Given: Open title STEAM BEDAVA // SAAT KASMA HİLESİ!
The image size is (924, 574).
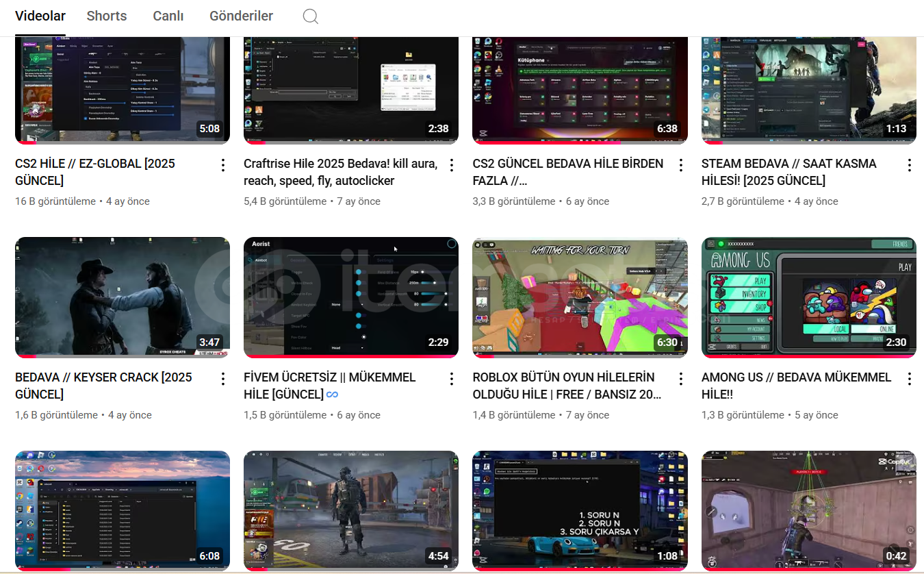Looking at the screenshot, I should point(789,172).
